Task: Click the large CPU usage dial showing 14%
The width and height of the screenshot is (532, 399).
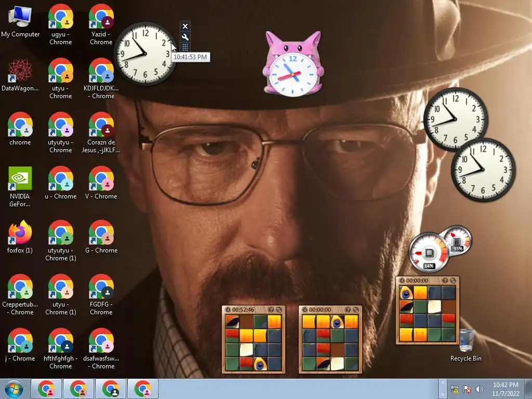Action: [x=429, y=252]
